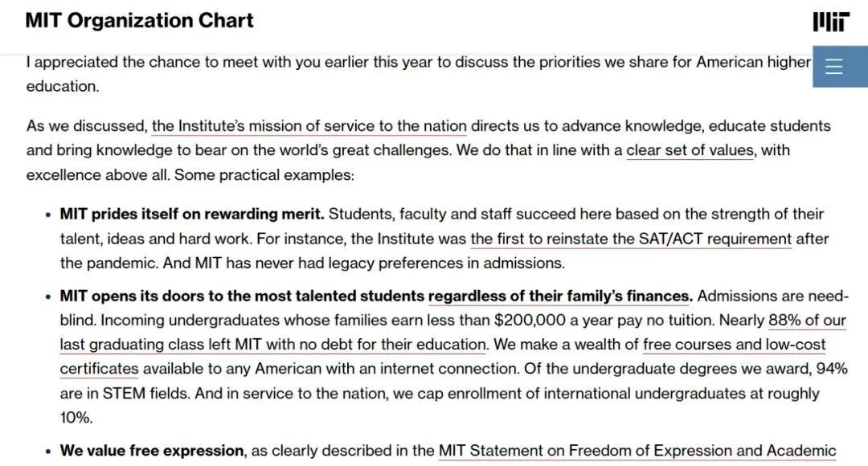Image resolution: width=868 pixels, height=466 pixels.
Task: Click the bullet before "We value free expression"
Action: (45, 451)
